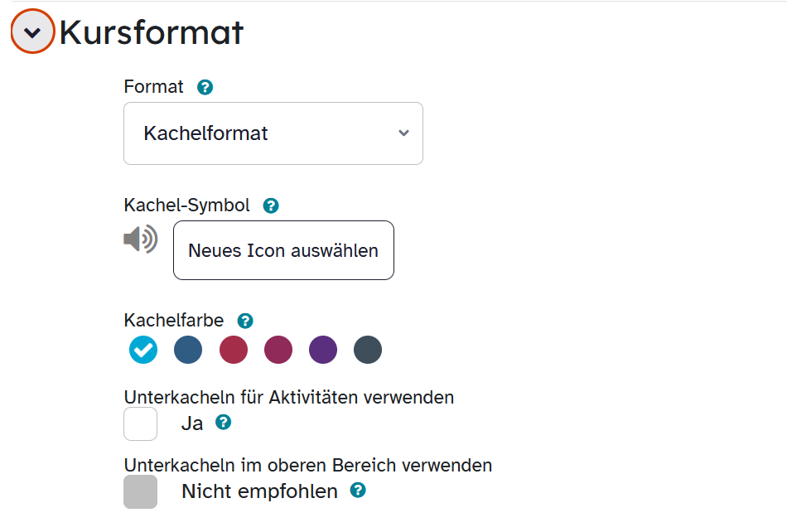
Task: Open help next to the Ja checkbox
Action: tap(222, 423)
